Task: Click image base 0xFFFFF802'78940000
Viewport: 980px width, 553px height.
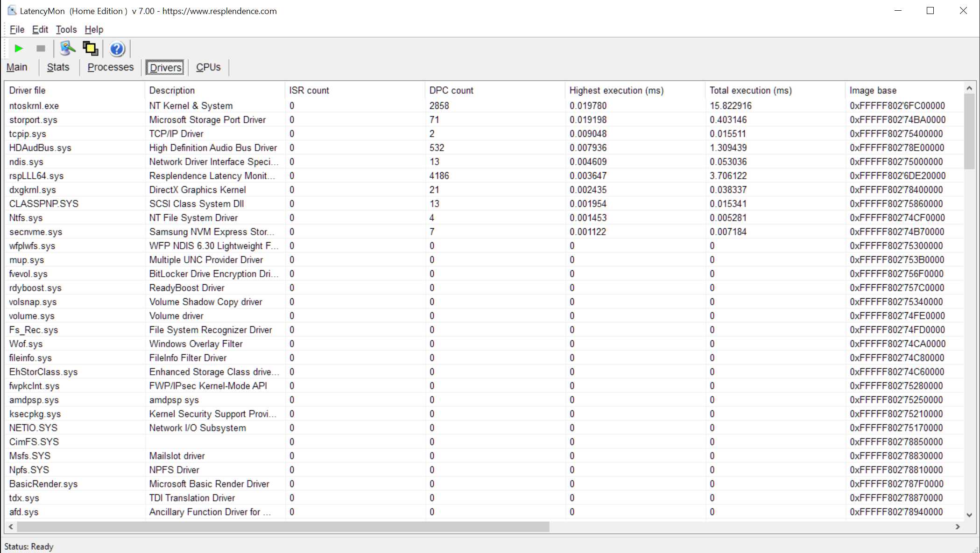Action: point(896,512)
